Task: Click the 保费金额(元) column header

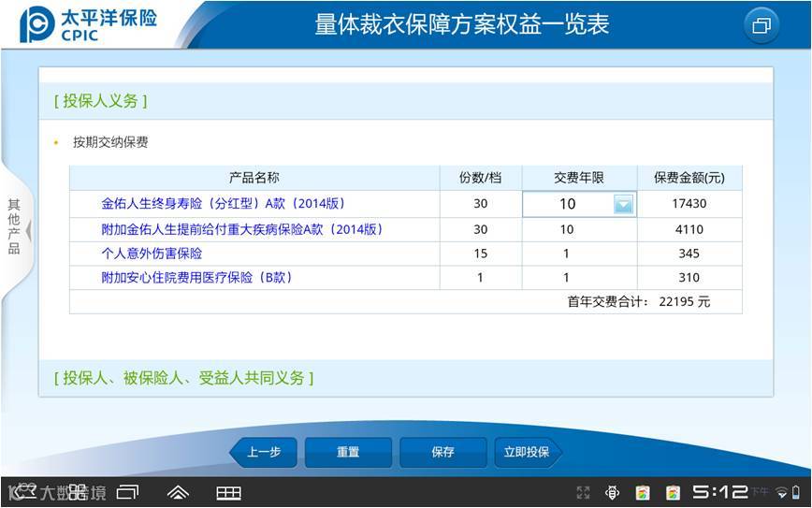Action: (x=689, y=178)
